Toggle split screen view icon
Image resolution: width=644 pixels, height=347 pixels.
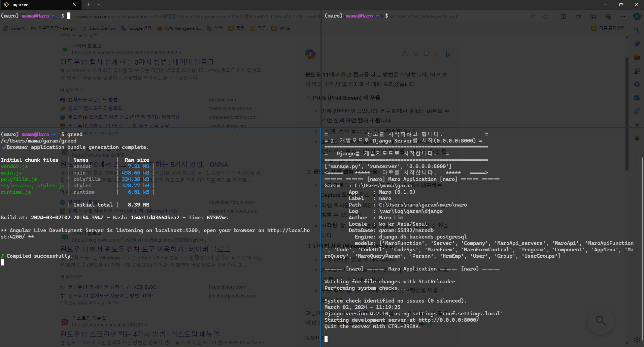click(x=563, y=17)
